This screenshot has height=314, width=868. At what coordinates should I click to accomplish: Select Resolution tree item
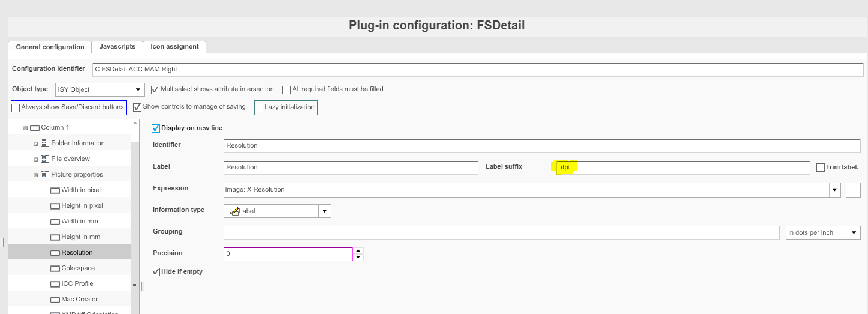coord(77,253)
